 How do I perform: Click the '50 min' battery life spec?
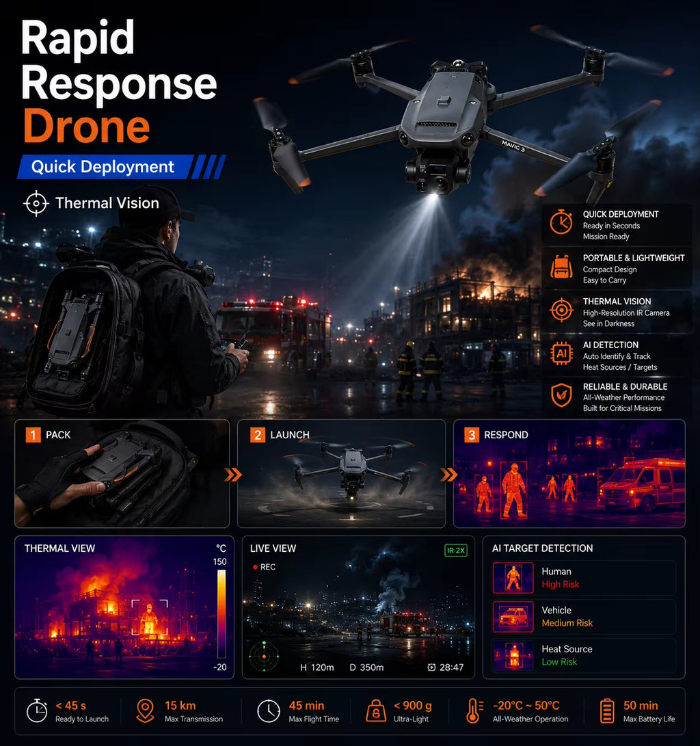pos(641,706)
